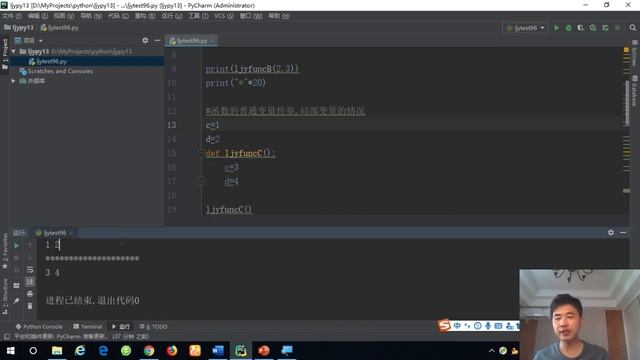Click up stack trace arrow in Run panel
The image size is (640, 360).
30,246
